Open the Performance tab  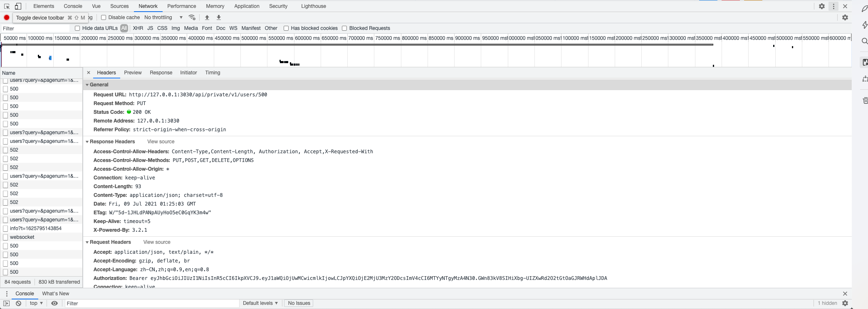[182, 6]
